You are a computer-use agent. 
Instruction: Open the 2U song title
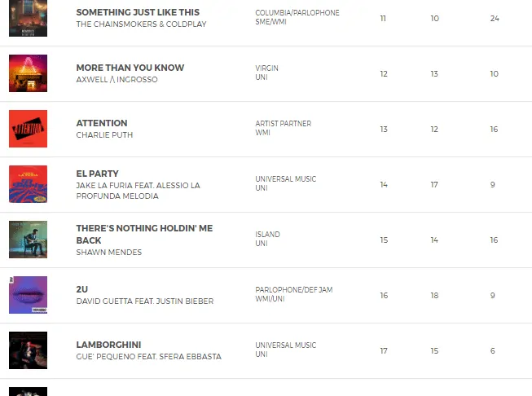pyautogui.click(x=81, y=289)
